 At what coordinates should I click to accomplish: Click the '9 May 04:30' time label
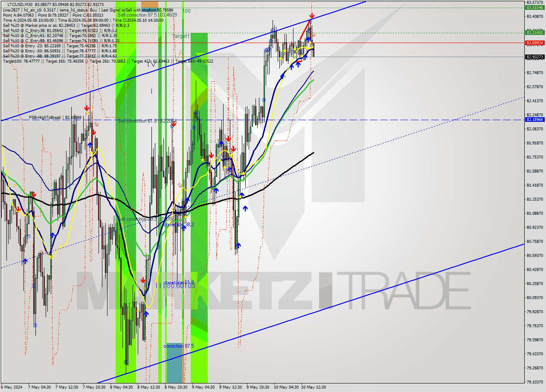[203, 387]
